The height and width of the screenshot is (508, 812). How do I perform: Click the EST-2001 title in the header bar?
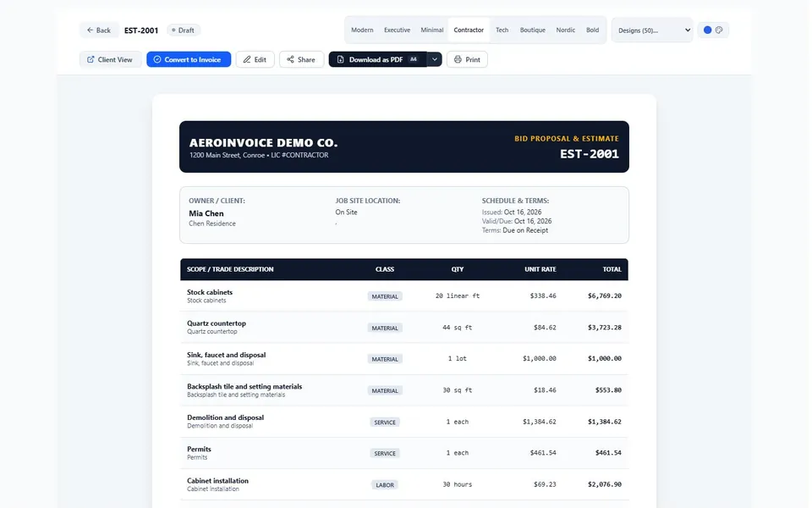pos(141,30)
